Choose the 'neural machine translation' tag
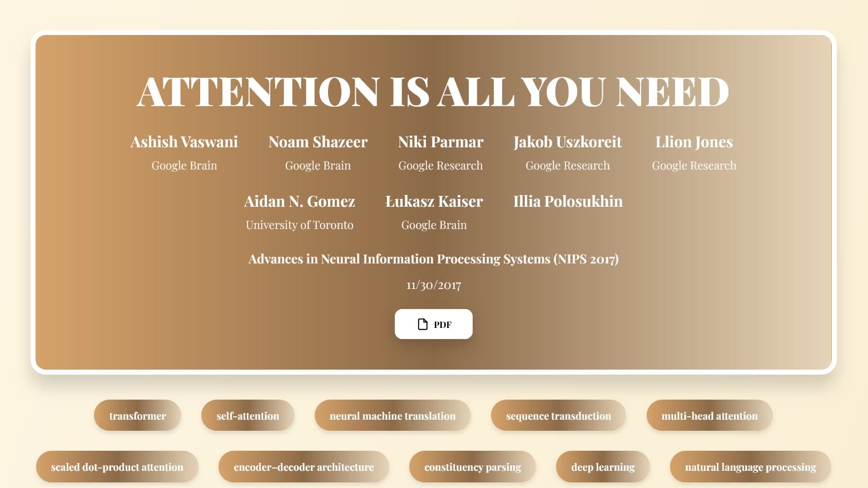This screenshot has width=868, height=488. coord(392,416)
